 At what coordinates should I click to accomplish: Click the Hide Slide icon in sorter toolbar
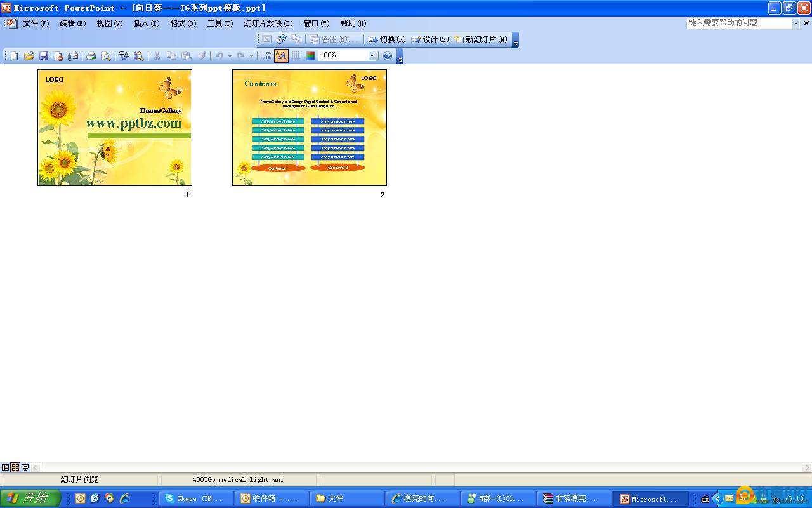click(x=267, y=39)
